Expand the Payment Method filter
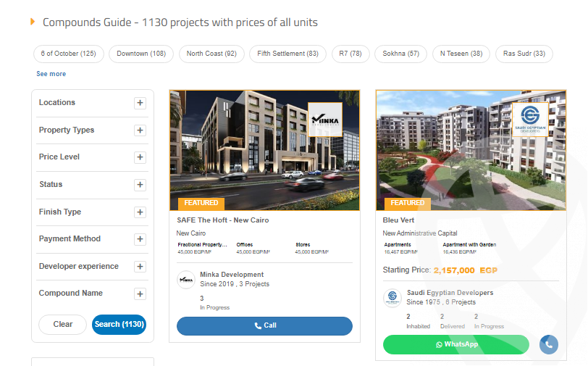Image resolution: width=588 pixels, height=366 pixels. click(140, 239)
